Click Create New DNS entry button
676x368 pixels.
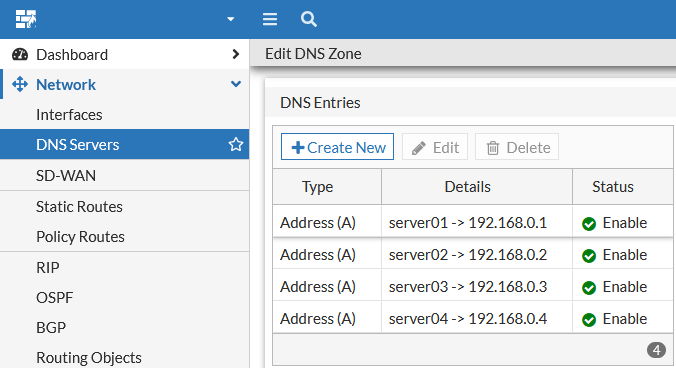coord(337,147)
